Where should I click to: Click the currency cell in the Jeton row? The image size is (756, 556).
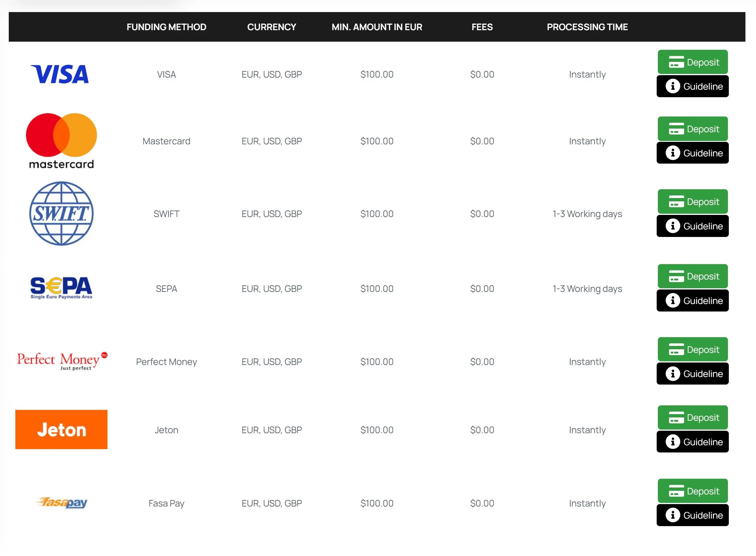(x=272, y=430)
